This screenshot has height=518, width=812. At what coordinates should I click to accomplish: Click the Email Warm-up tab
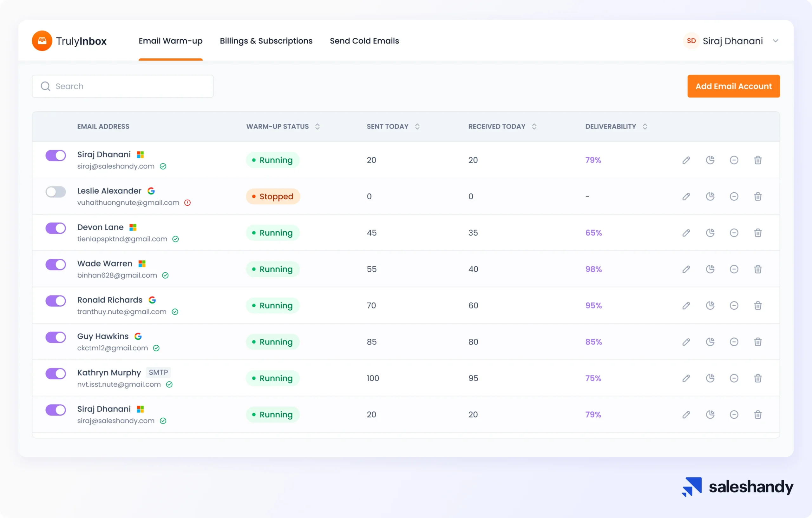(171, 41)
